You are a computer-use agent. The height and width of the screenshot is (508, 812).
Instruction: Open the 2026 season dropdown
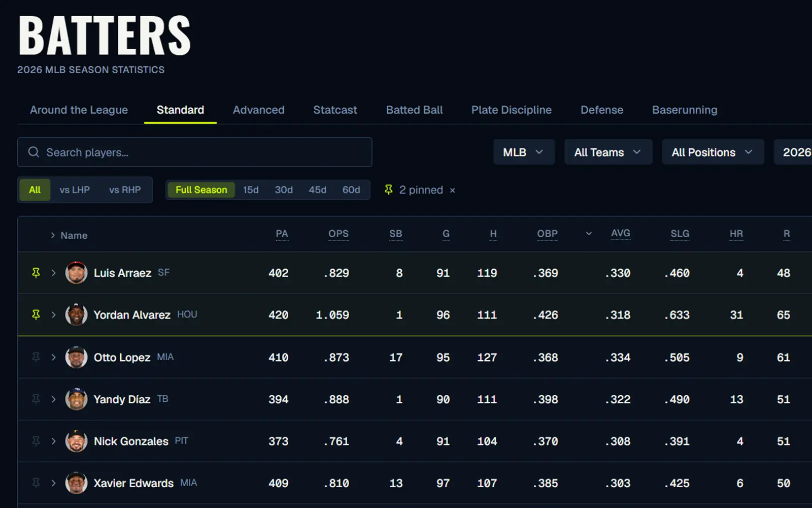coord(793,152)
